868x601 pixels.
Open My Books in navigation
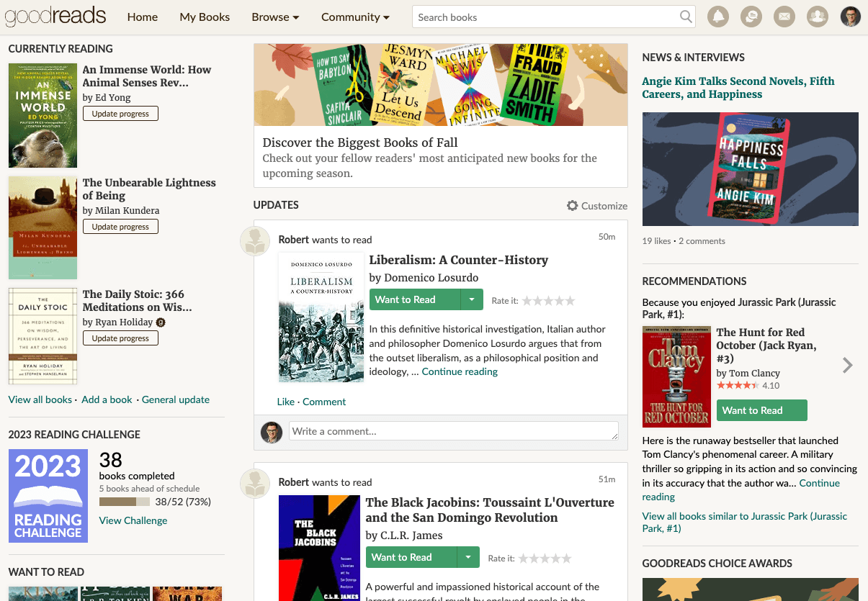point(205,17)
